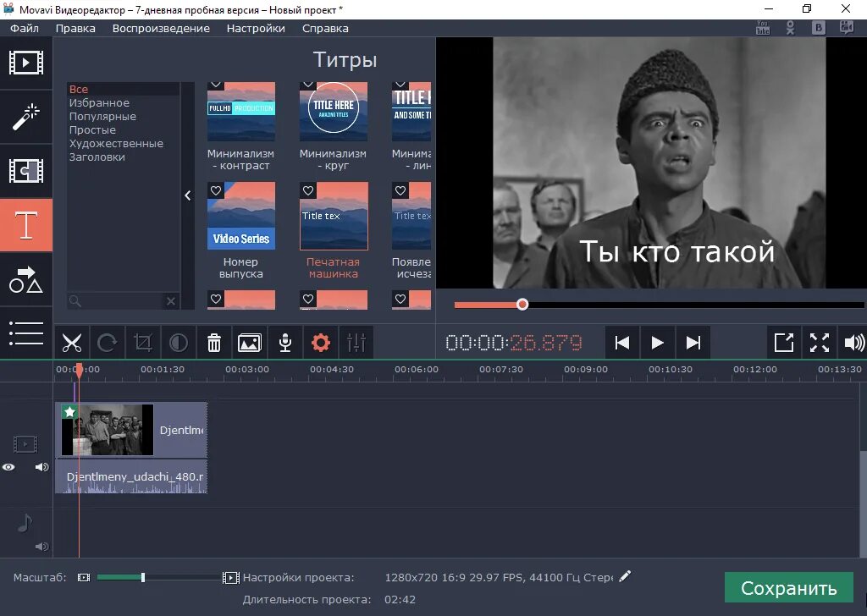Open the Воспроизведение menu
The width and height of the screenshot is (867, 616).
pyautogui.click(x=161, y=28)
